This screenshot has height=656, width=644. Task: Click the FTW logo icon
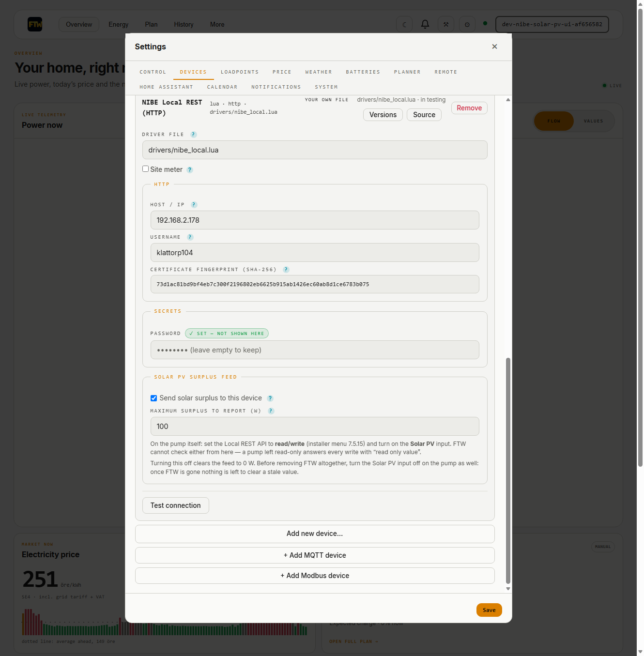pos(35,24)
